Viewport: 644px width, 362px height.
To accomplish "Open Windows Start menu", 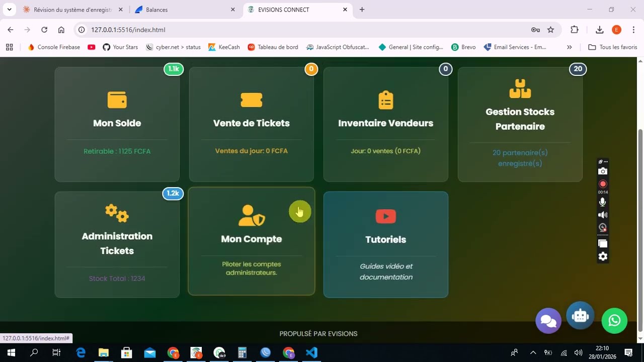I will [11, 352].
